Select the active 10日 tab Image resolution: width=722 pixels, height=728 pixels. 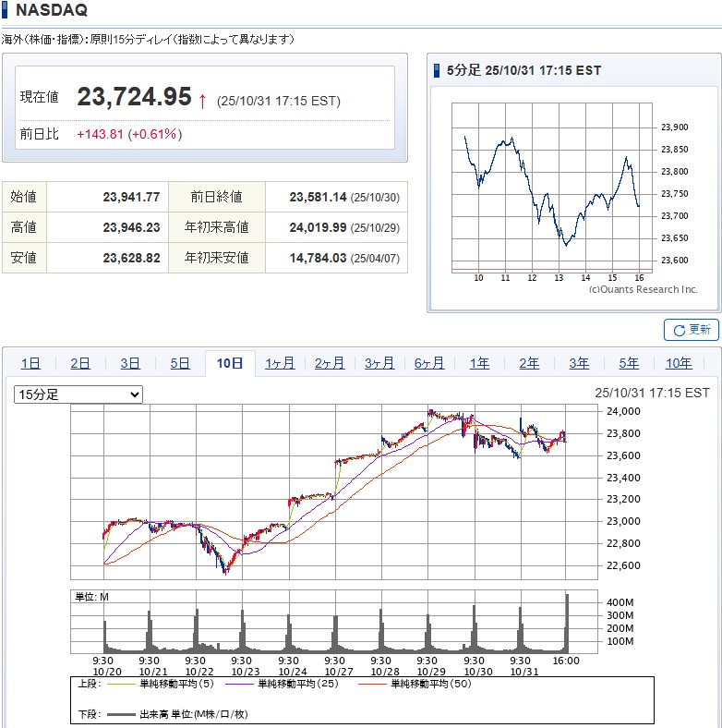[230, 363]
